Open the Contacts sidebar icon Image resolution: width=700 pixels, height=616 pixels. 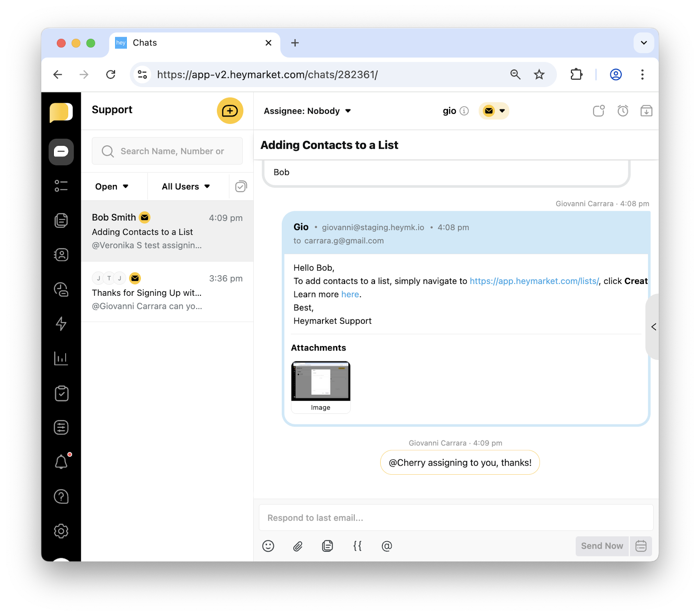click(x=61, y=255)
